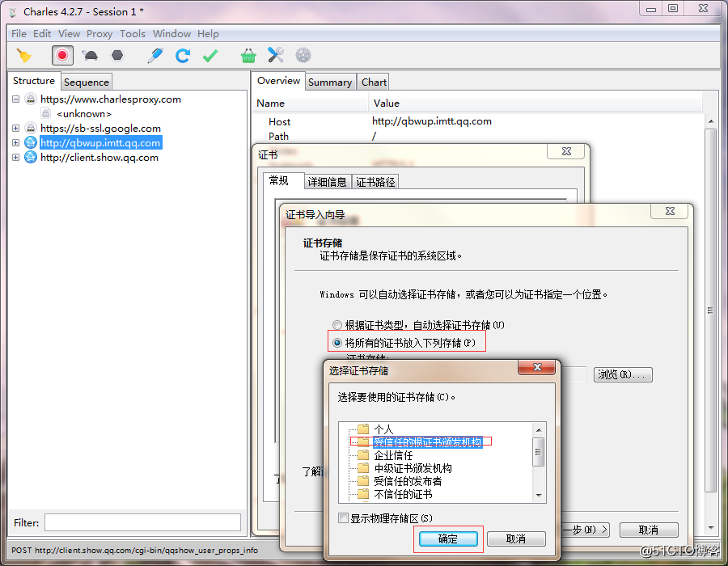Open the Window menu

click(x=171, y=34)
